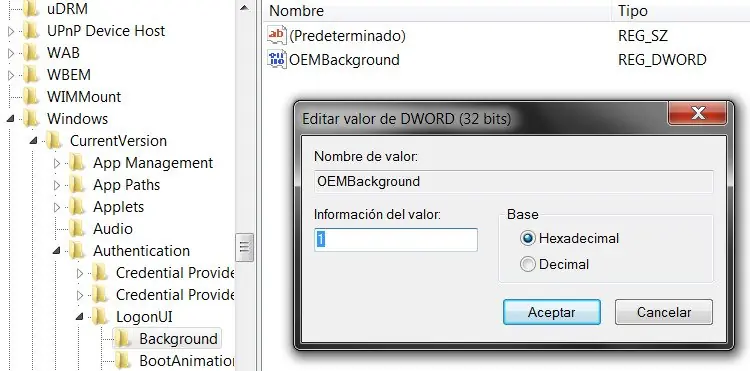Viewport: 750px width, 371px height.
Task: Select the OEMBackground value name in list
Action: coord(344,60)
